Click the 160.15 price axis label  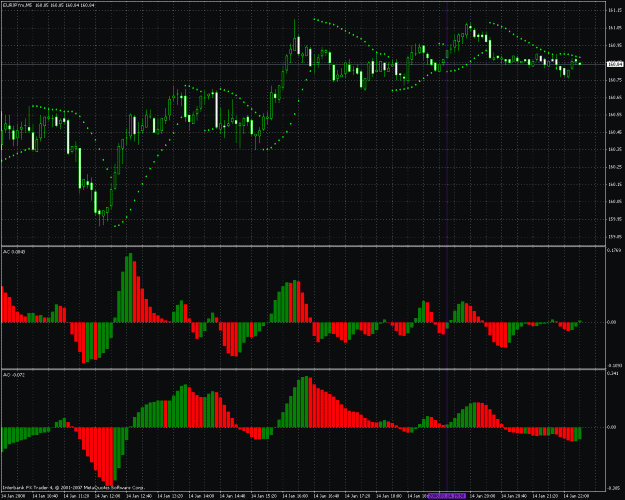615,184
